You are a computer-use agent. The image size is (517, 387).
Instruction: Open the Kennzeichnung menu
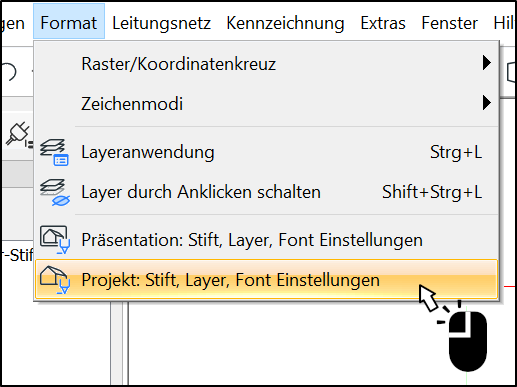285,23
